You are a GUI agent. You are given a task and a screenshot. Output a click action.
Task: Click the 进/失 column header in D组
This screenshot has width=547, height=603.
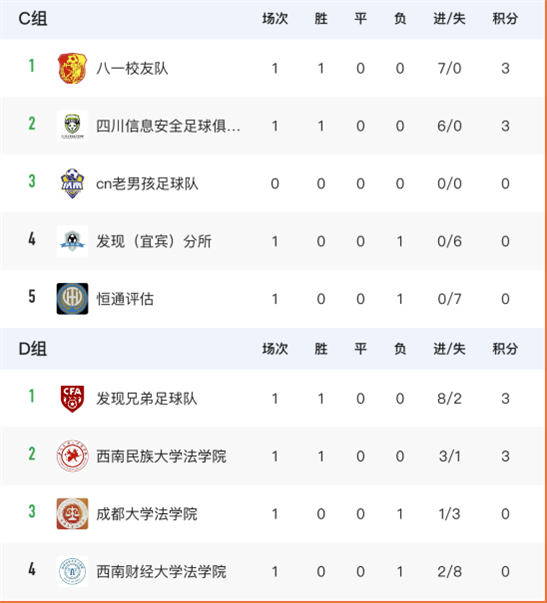point(449,349)
